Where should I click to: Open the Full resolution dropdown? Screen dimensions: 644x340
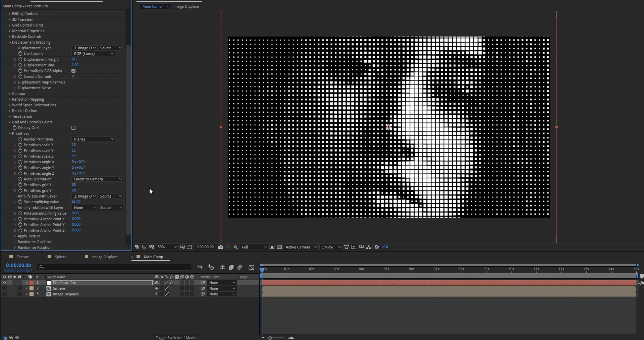pos(253,247)
